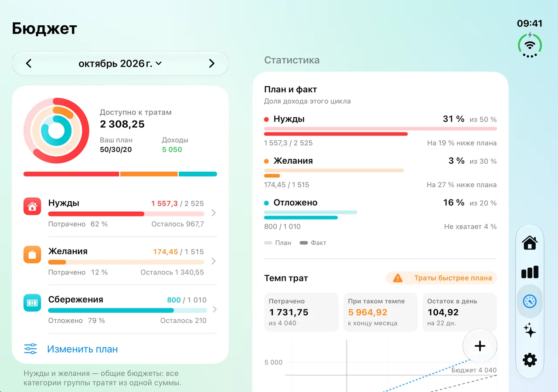The height and width of the screenshot is (392, 558).
Task: Click the Не хватает 4 % text
Action: point(470,226)
